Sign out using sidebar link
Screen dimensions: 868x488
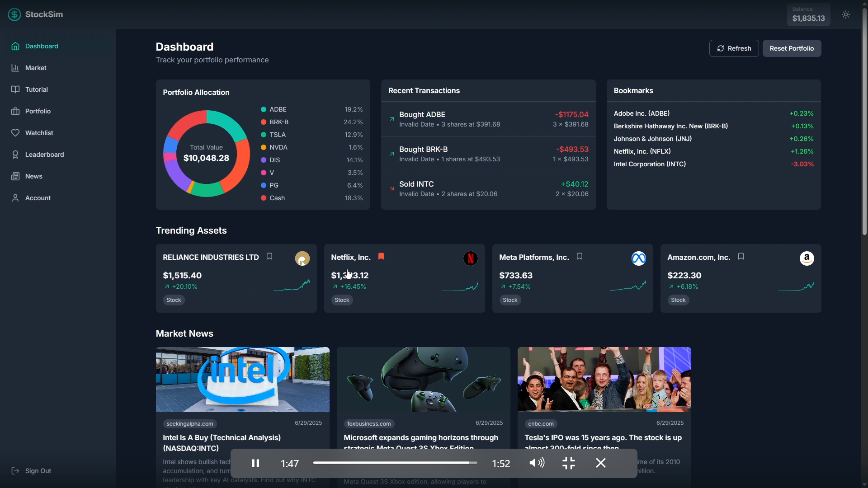[x=38, y=471]
